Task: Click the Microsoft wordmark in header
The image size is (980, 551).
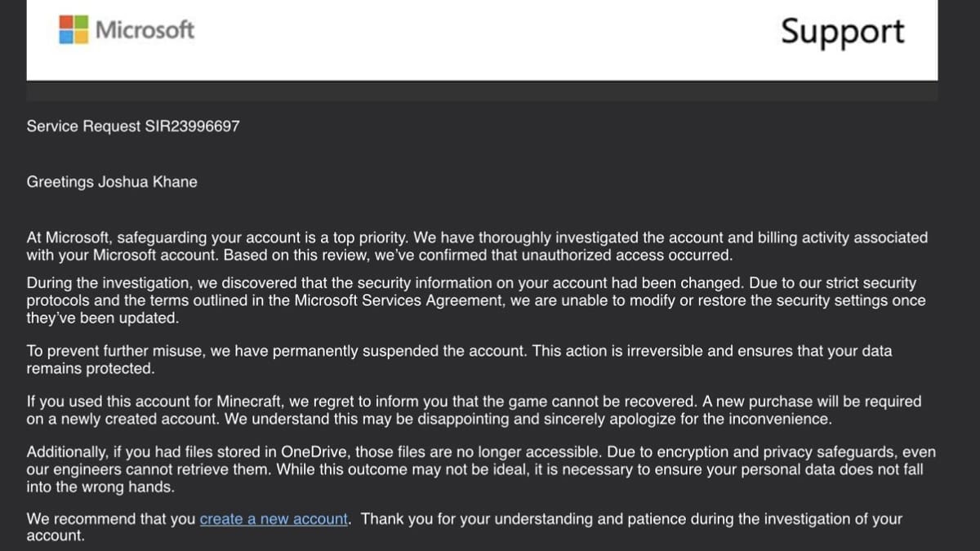Action: point(145,30)
